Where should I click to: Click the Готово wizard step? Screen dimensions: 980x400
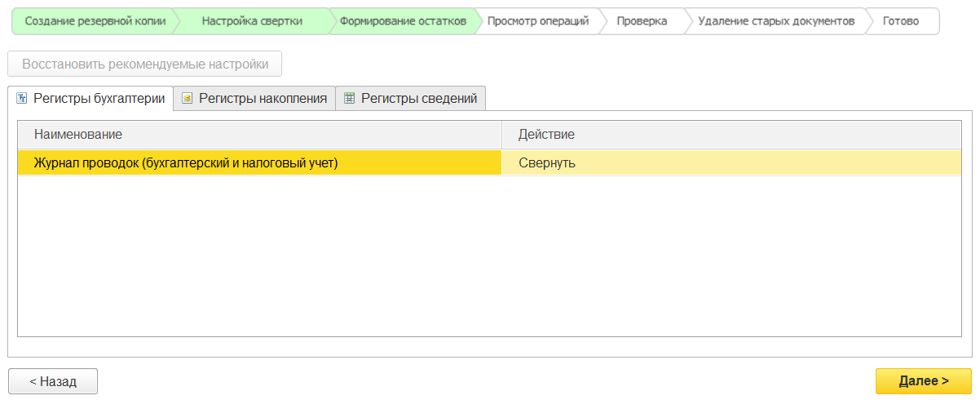click(900, 21)
